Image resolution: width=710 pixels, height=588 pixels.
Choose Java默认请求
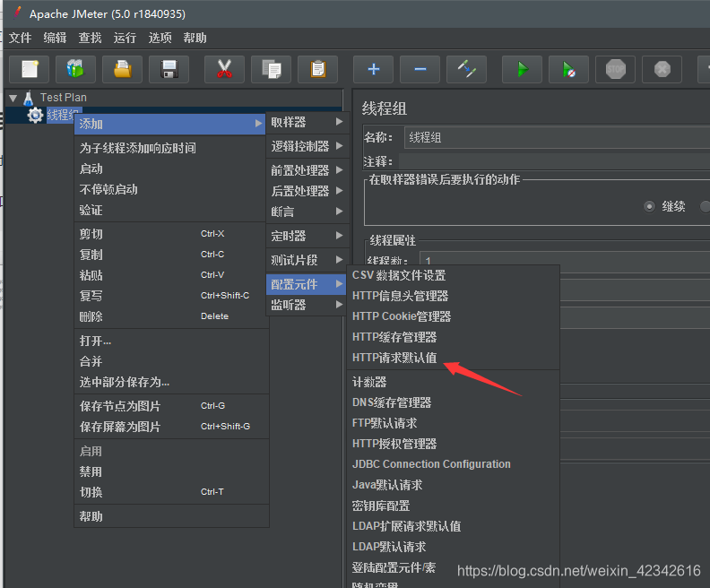454,485
